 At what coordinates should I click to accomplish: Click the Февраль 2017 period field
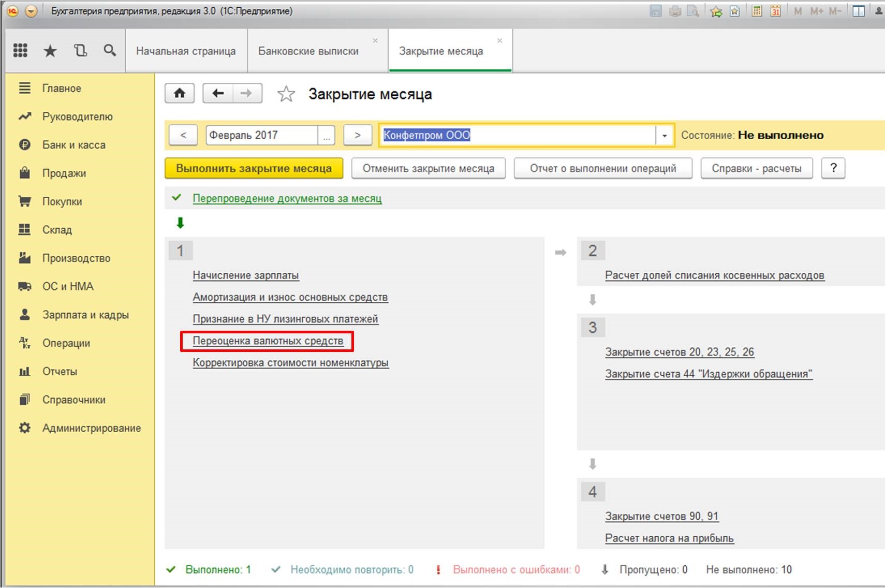(x=261, y=136)
